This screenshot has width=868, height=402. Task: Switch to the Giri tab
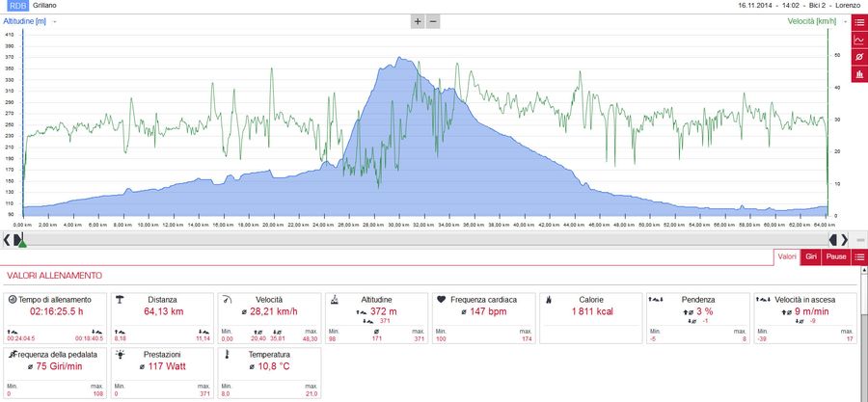pos(811,257)
